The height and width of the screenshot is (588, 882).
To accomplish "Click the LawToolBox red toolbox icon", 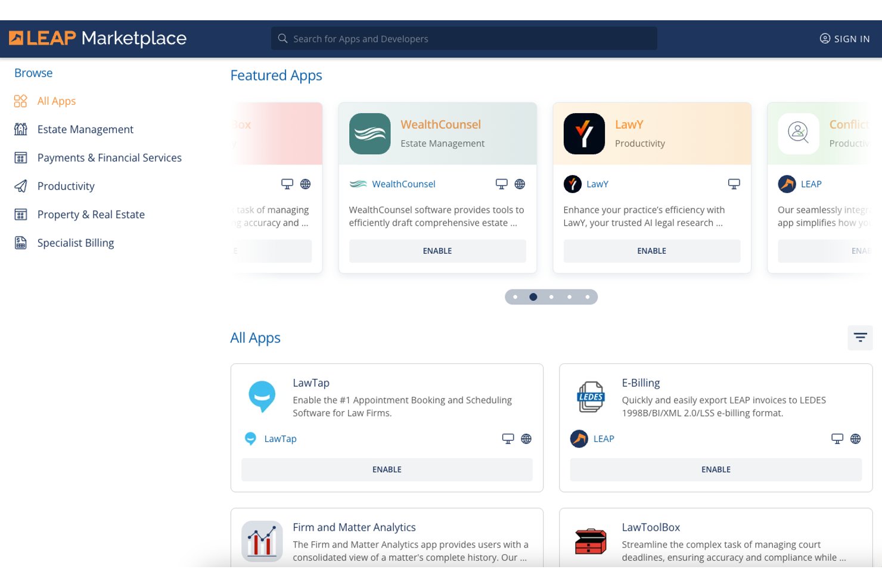I will [591, 541].
